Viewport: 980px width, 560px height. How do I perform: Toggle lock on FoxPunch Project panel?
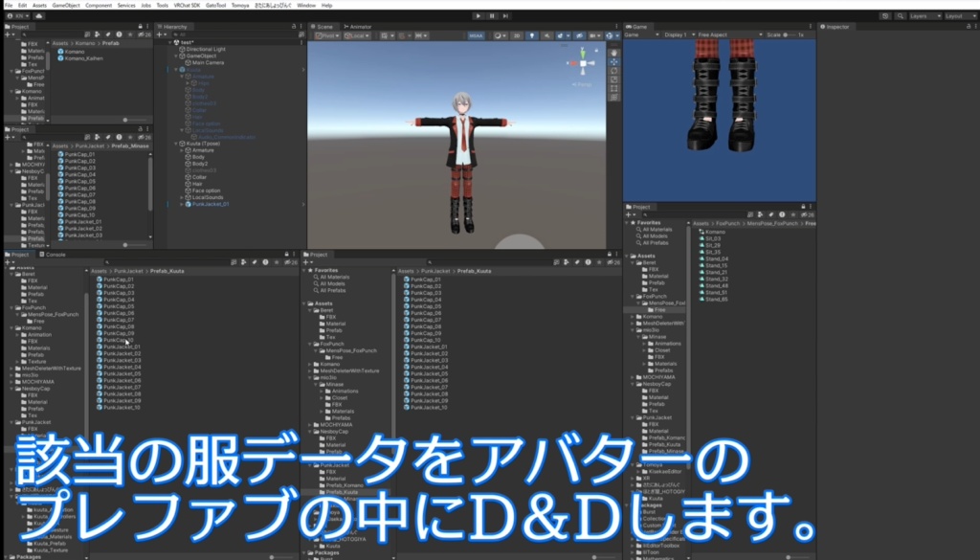803,207
